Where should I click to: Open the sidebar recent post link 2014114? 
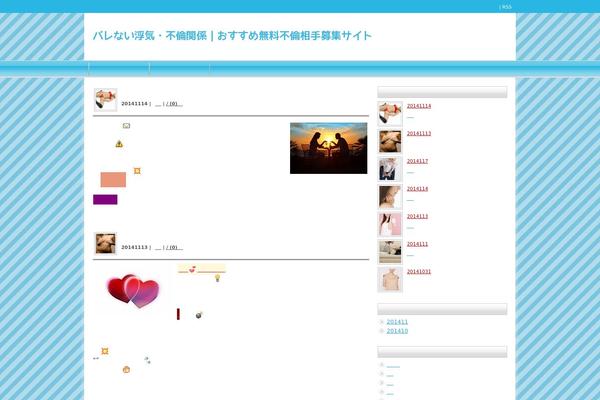(417, 189)
